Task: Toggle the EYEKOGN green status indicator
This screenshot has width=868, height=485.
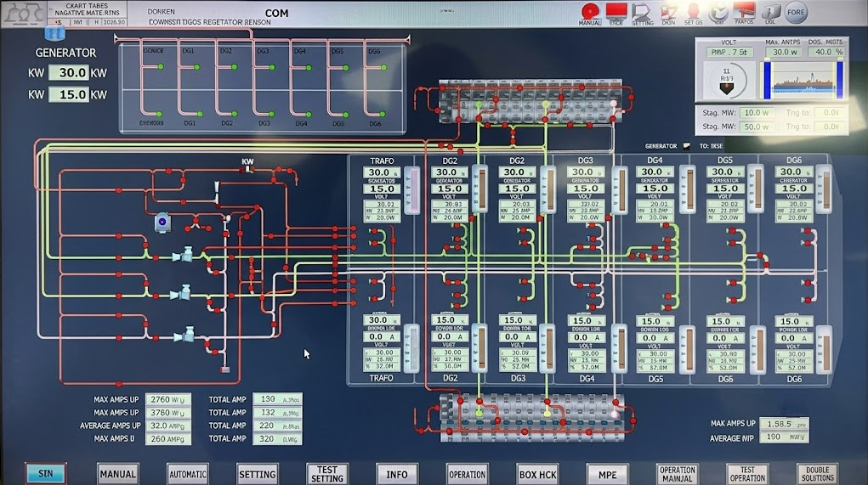Action: 160,115
